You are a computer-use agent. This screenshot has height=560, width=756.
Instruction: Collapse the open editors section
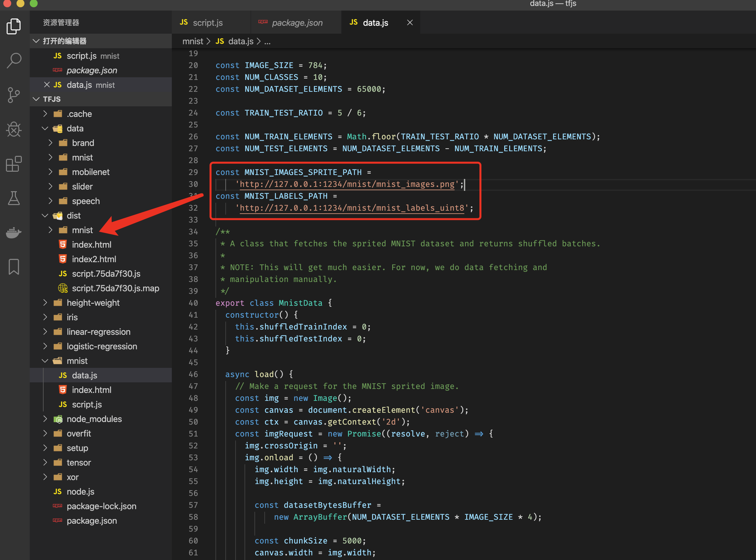[36, 41]
